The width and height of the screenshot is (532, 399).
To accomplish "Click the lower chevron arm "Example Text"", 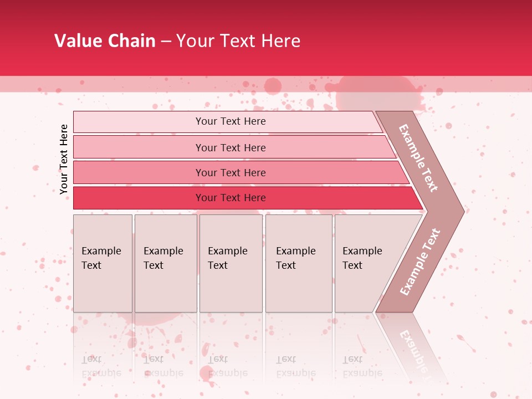I will tap(421, 262).
